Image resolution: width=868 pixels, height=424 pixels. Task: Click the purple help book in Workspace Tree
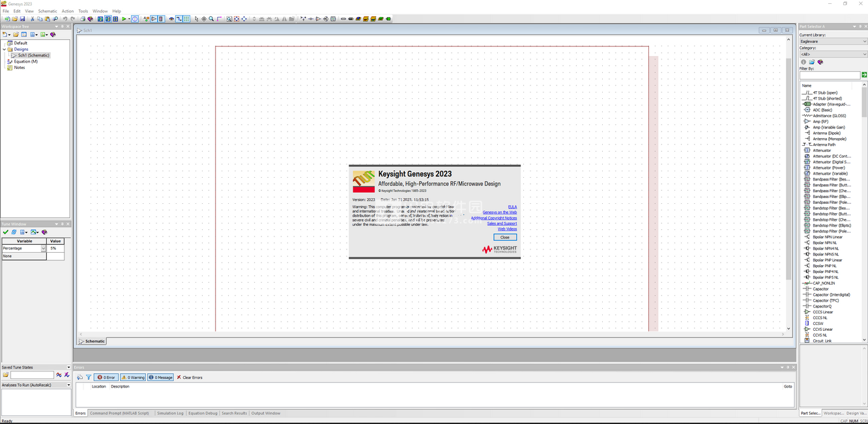coord(53,35)
